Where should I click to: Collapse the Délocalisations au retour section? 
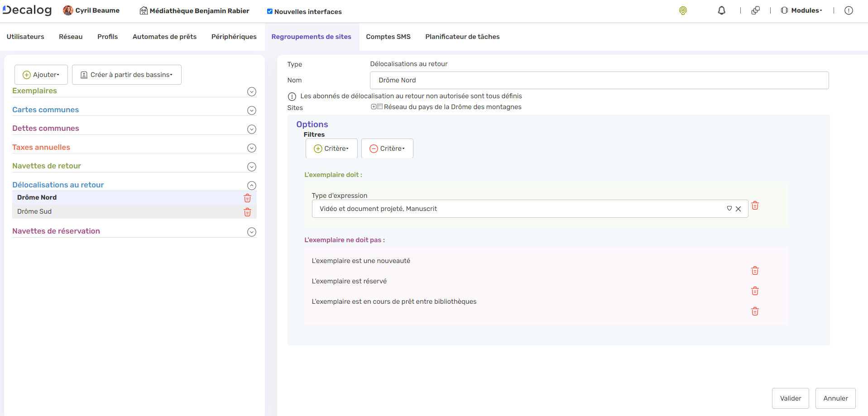(252, 186)
